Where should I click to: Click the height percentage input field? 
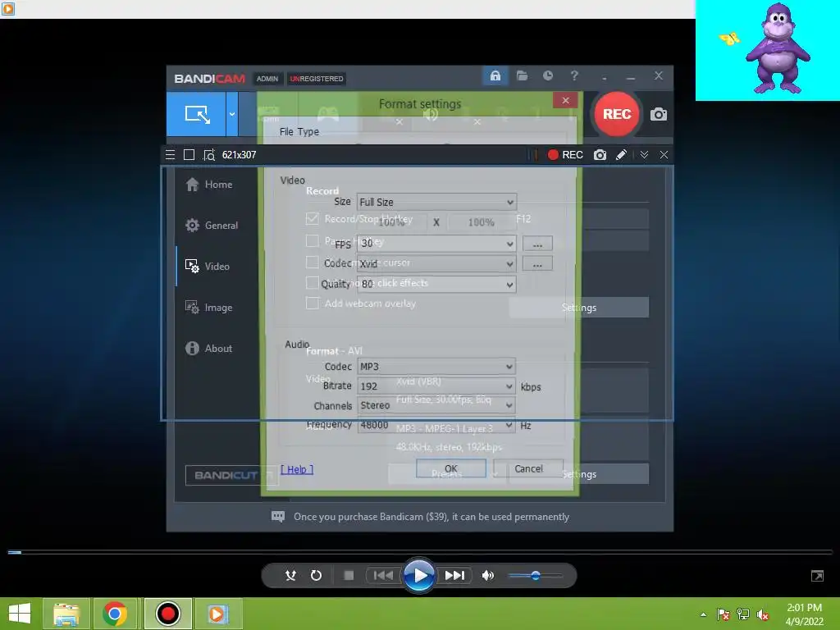tap(481, 221)
